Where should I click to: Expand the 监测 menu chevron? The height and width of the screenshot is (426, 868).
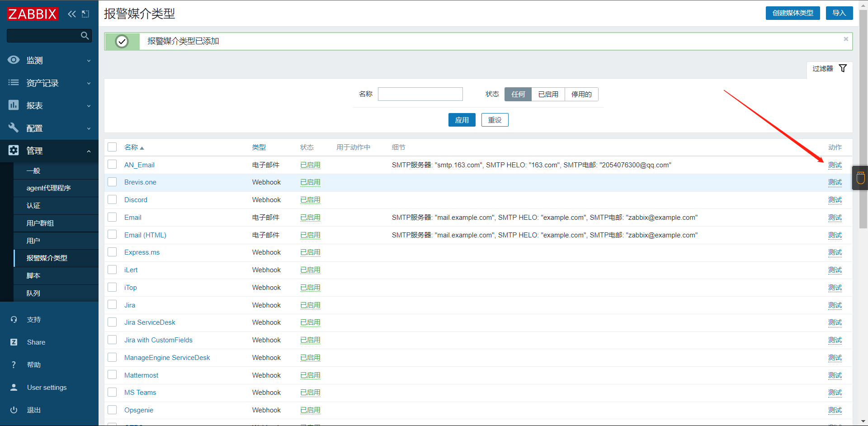point(89,61)
